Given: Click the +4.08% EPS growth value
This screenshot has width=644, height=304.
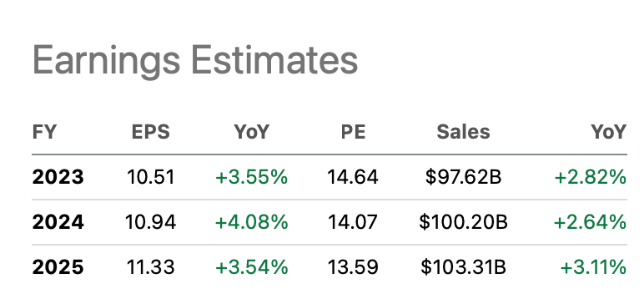Looking at the screenshot, I should coord(251,222).
